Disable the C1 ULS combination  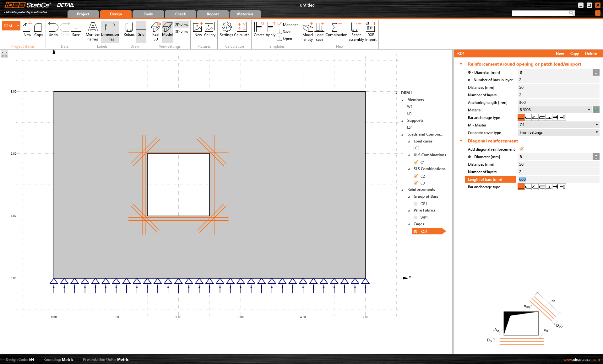coord(416,162)
